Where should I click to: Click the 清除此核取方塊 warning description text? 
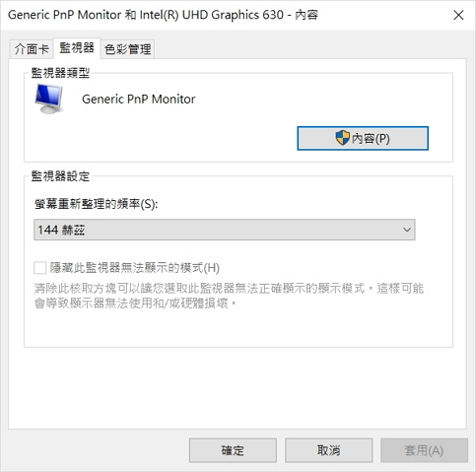click(x=229, y=296)
